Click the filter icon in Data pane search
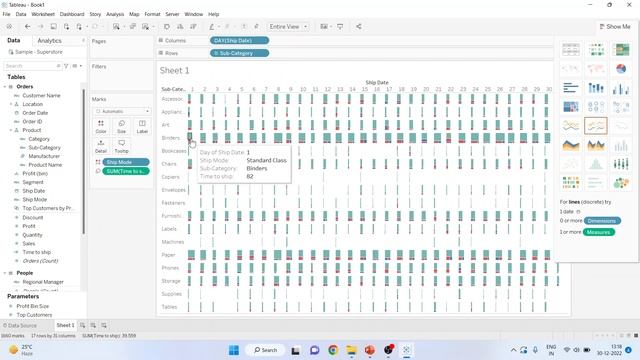 66,66
